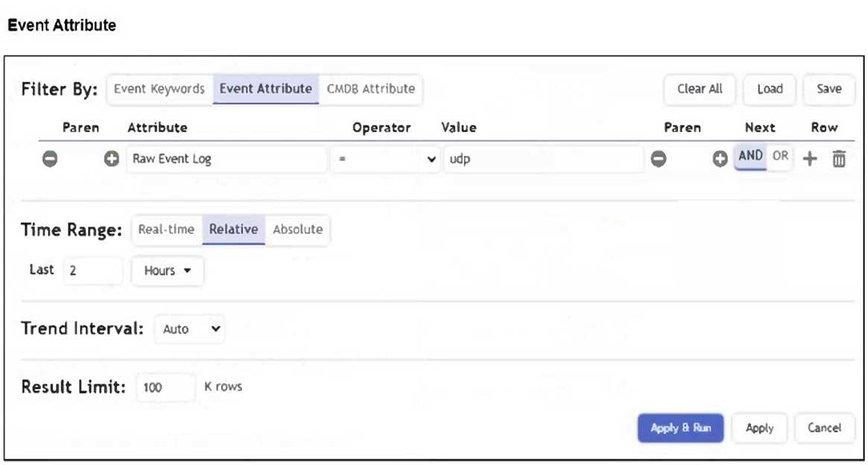Click the Value field containing udp
The width and height of the screenshot is (868, 465).
click(x=543, y=159)
